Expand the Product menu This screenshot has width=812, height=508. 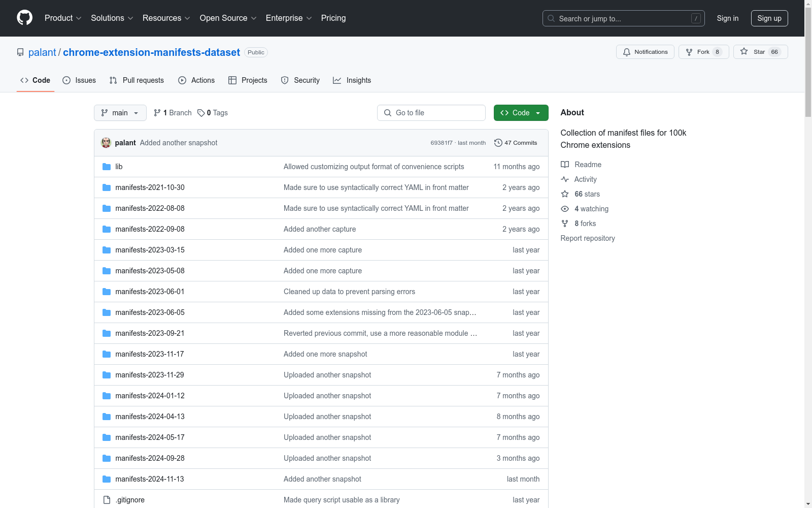[63, 18]
